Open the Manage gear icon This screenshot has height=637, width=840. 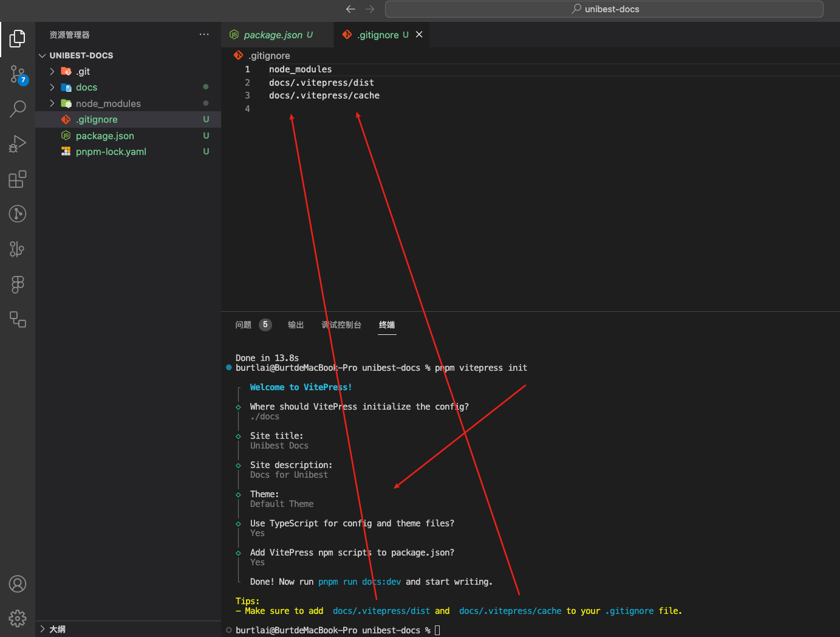tap(18, 619)
